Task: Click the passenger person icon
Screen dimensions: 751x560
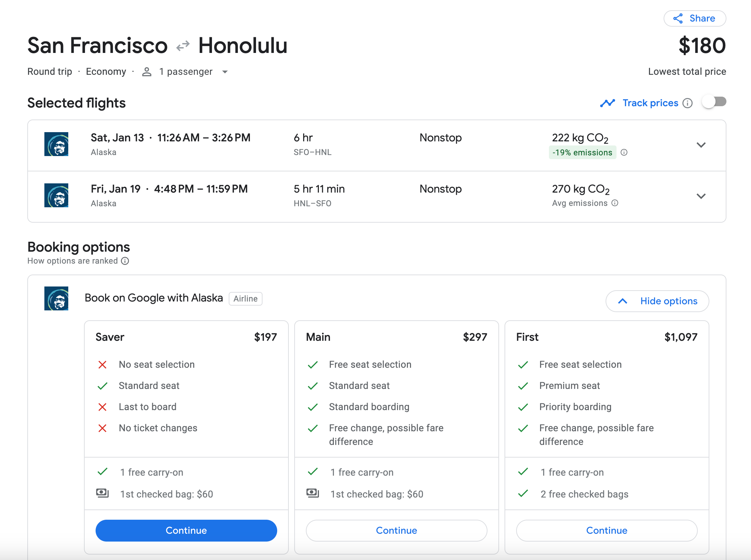Action: [x=147, y=72]
